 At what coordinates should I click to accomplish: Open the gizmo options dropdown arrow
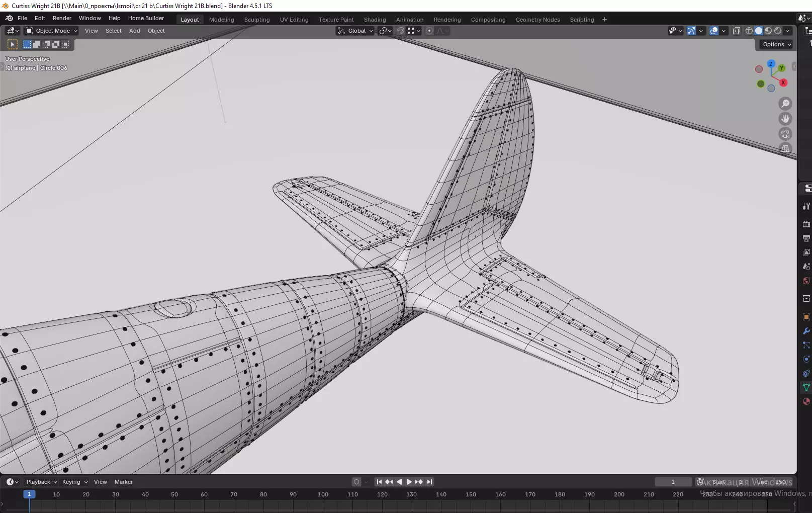tap(701, 31)
